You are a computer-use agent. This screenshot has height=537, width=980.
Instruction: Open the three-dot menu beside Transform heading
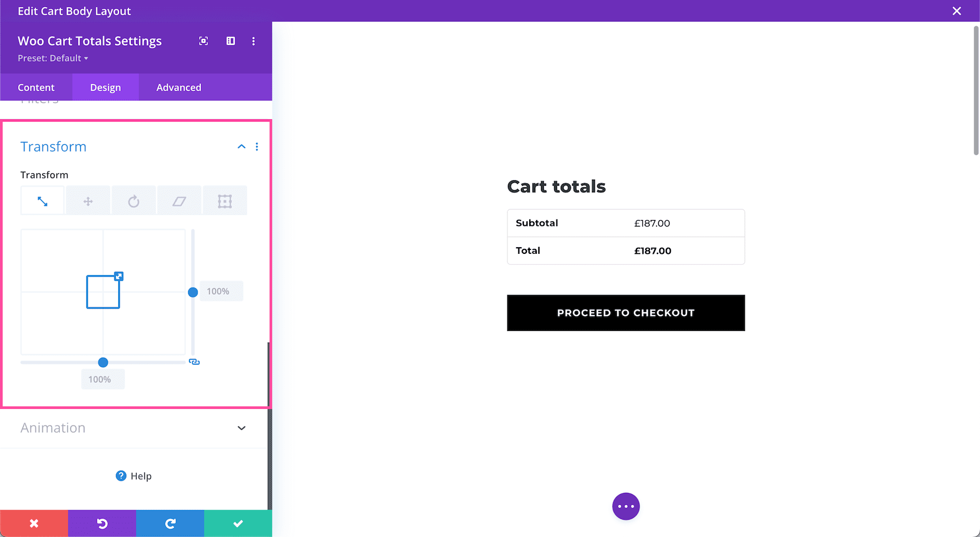(256, 147)
